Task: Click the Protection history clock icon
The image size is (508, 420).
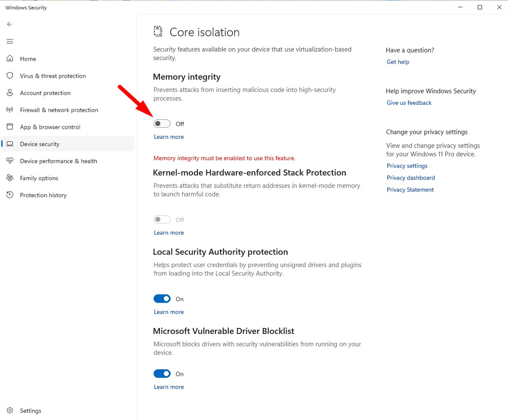Action: click(10, 195)
